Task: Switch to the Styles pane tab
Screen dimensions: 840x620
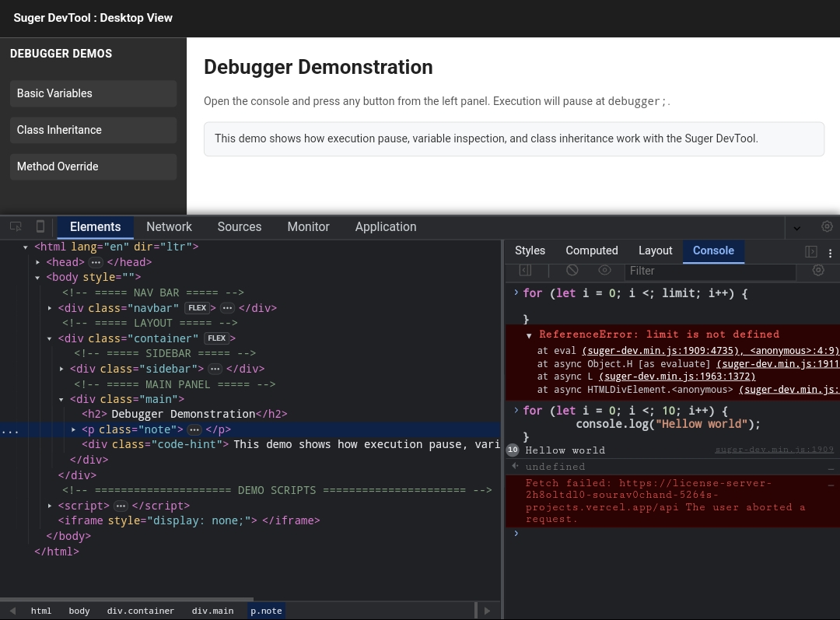Action: [530, 250]
